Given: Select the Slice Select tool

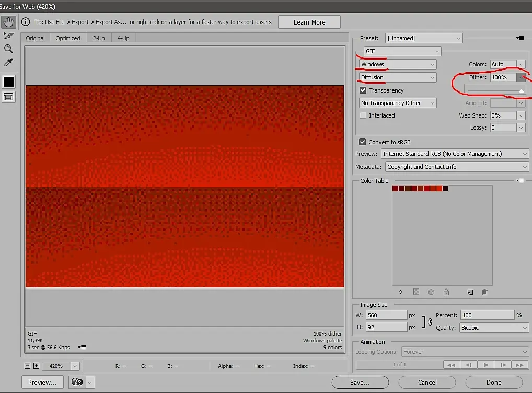Looking at the screenshot, I should 8,36.
